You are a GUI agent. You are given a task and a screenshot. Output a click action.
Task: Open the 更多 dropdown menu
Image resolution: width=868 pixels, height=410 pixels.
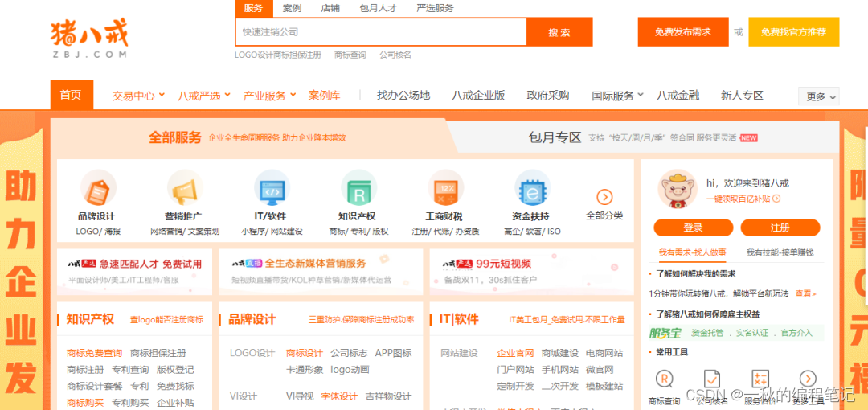pyautogui.click(x=819, y=96)
